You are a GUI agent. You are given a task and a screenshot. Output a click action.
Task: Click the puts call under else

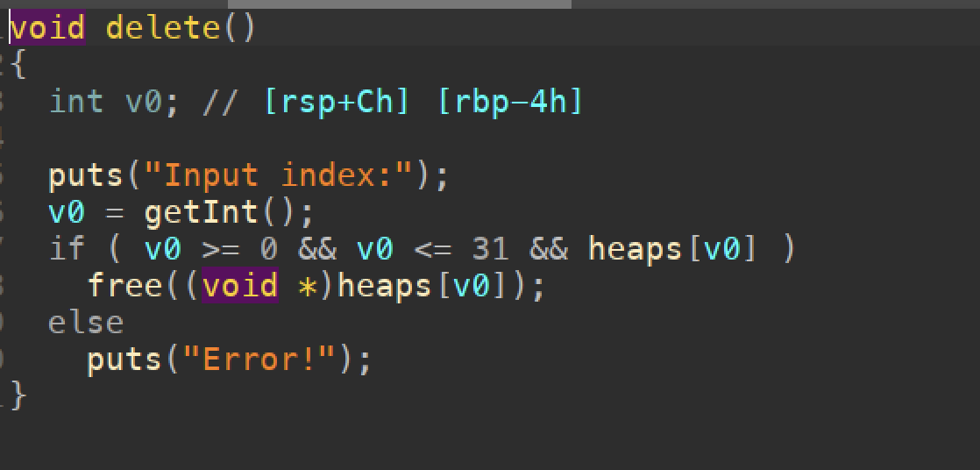125,361
